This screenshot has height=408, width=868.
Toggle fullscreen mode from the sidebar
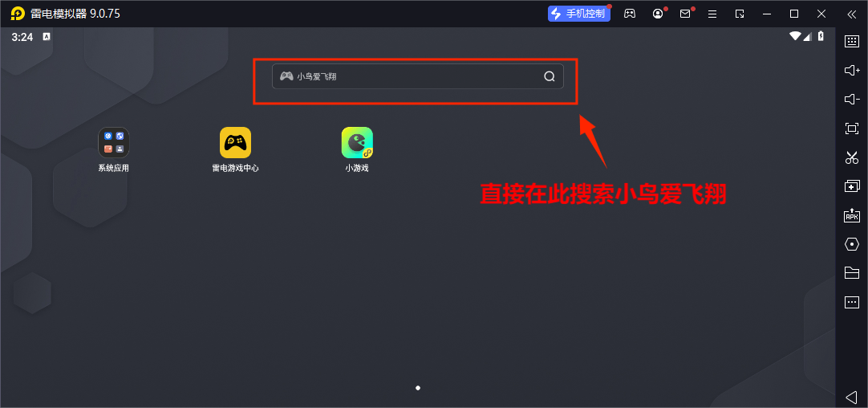(852, 129)
